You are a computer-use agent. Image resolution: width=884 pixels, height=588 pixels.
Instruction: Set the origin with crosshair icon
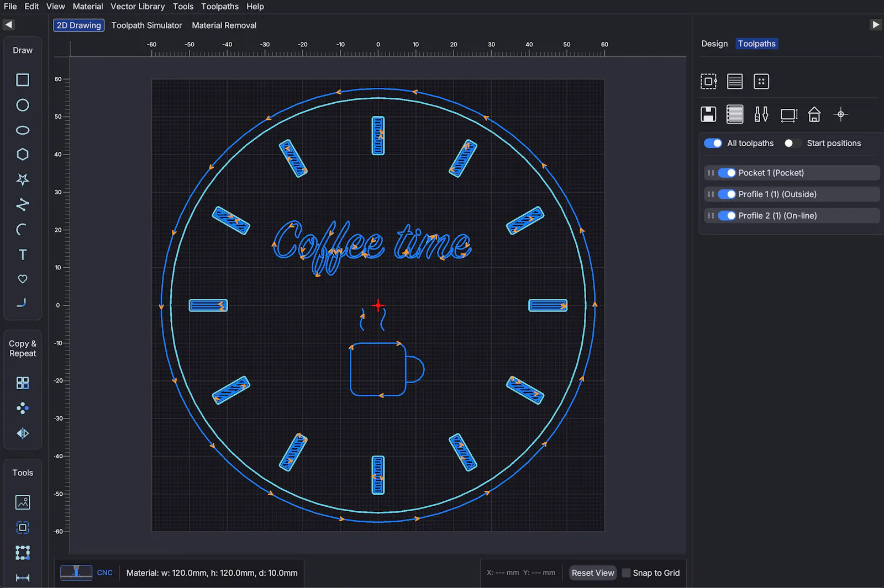pos(841,114)
